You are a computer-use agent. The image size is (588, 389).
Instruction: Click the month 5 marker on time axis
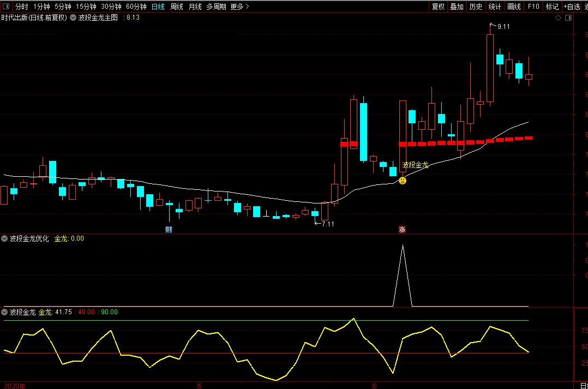click(x=200, y=386)
